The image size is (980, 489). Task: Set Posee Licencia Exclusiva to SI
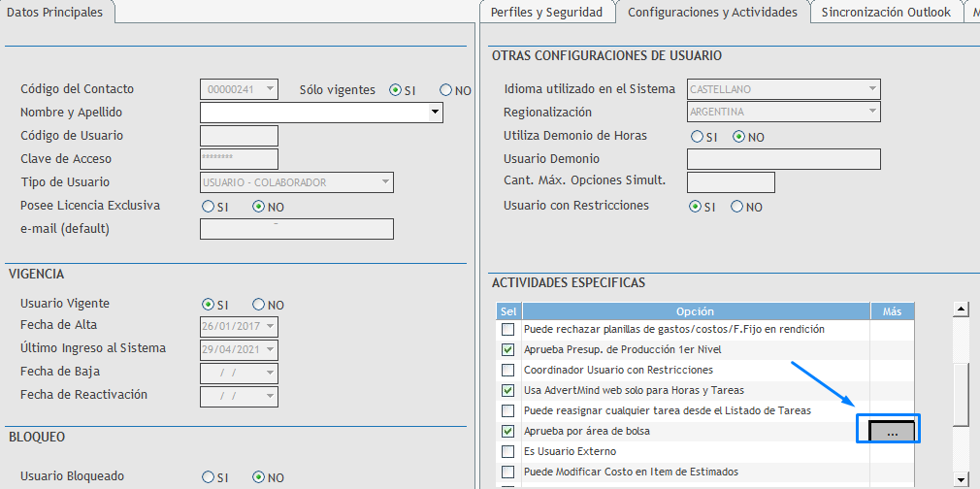click(x=208, y=207)
